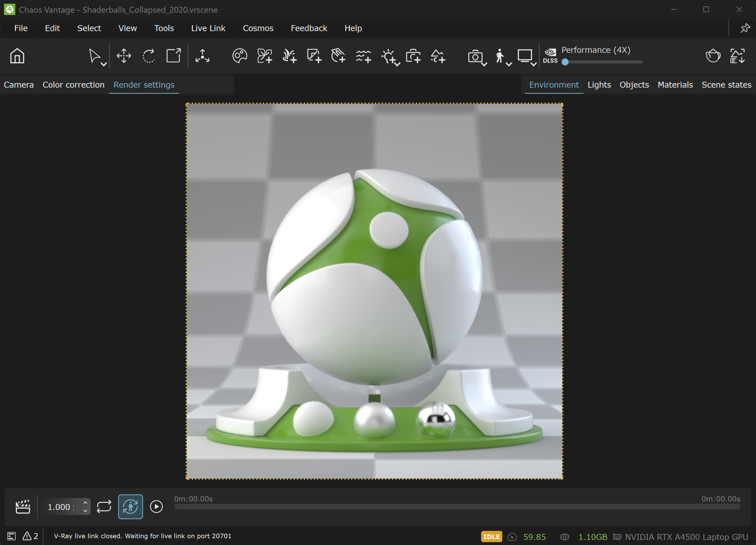
Task: Open the Cosmos menu
Action: 258,28
